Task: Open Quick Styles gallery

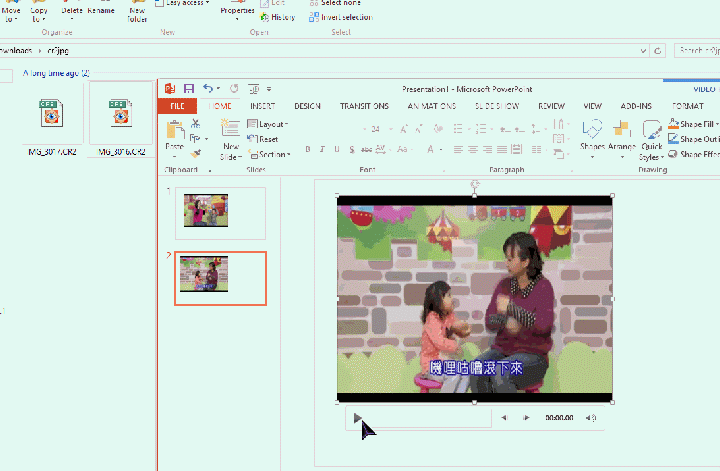Action: [x=651, y=140]
